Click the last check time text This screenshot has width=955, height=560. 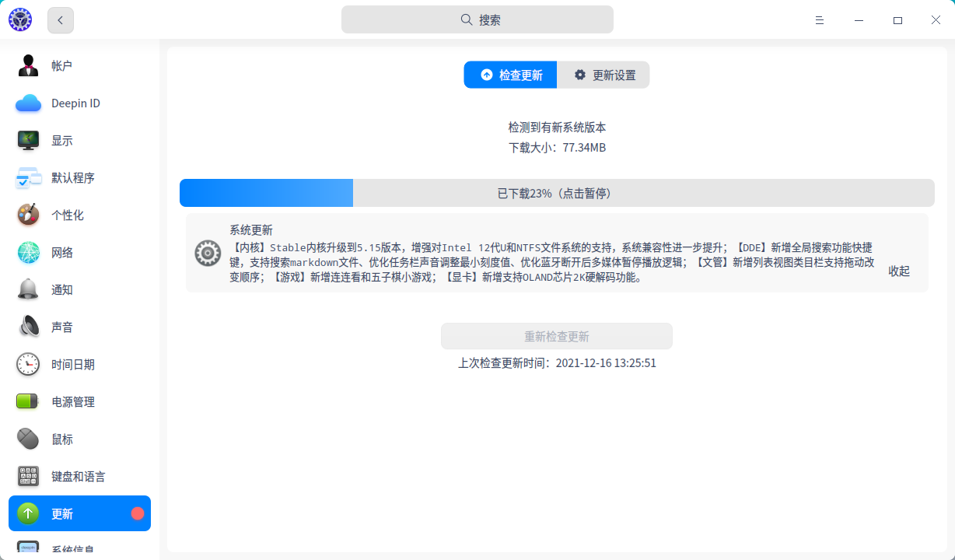click(x=557, y=363)
